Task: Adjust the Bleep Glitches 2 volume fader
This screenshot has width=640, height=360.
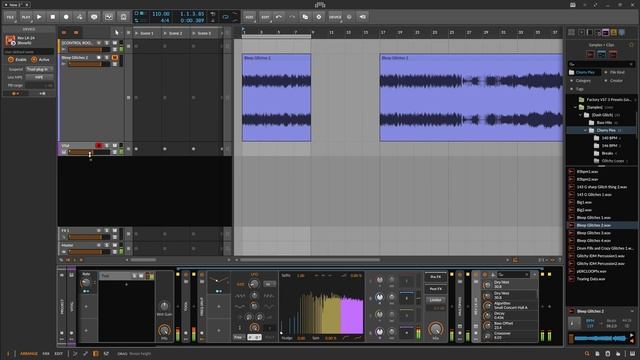Action: coord(89,64)
